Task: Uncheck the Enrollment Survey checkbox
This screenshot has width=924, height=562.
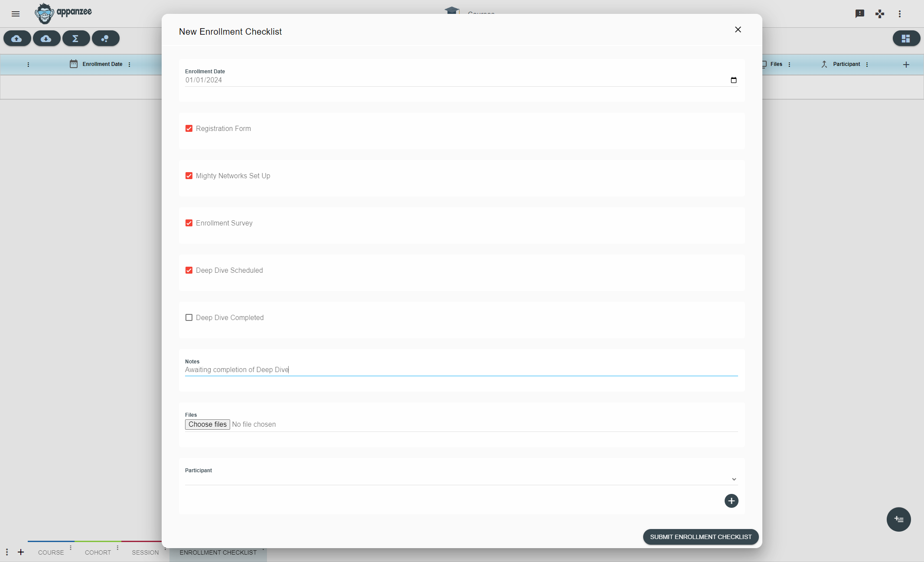Action: tap(189, 223)
